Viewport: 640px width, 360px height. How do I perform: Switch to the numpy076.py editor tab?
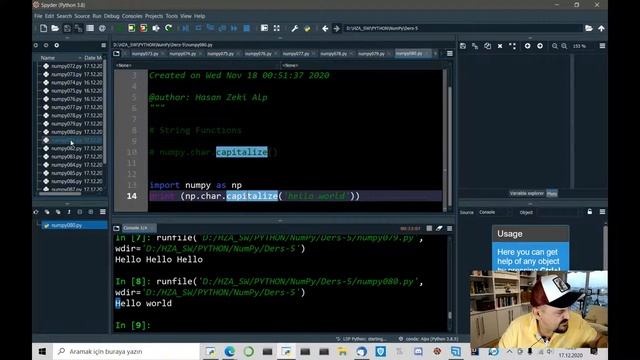261,53
